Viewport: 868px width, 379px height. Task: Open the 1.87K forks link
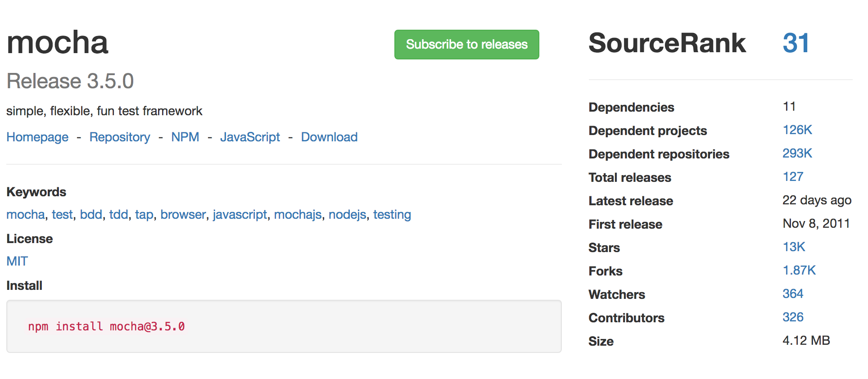(799, 270)
